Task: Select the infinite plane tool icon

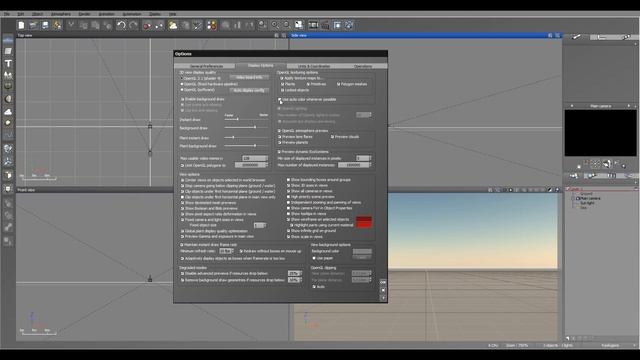Action: [8, 51]
